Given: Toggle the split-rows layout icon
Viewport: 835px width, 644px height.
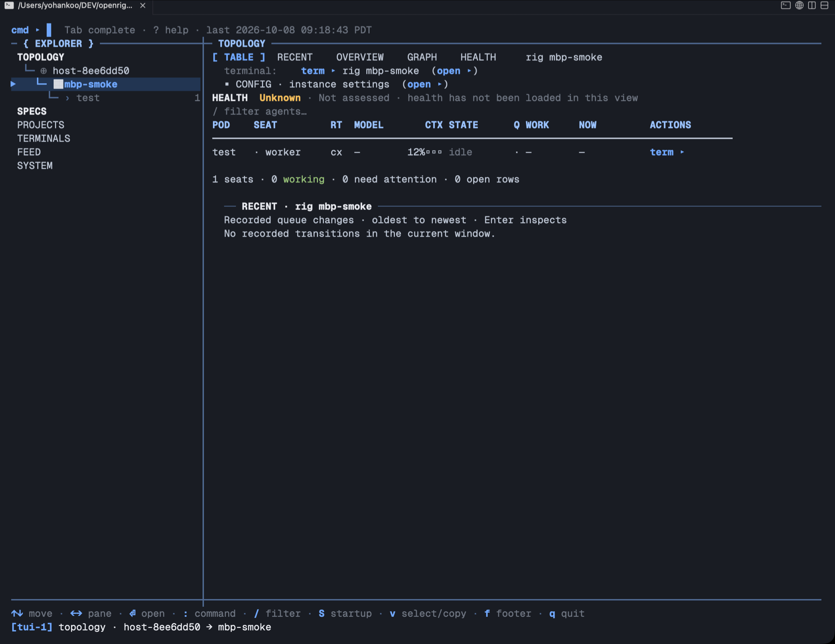Looking at the screenshot, I should click(824, 6).
